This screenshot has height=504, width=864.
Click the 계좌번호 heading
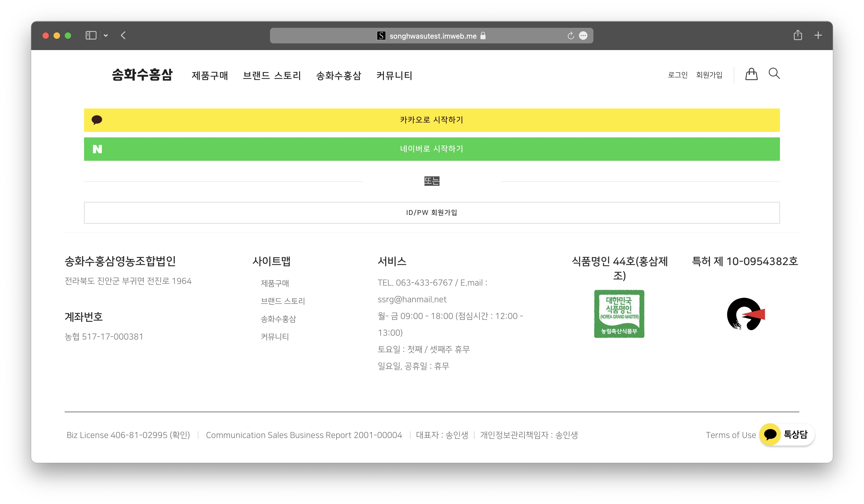click(84, 317)
